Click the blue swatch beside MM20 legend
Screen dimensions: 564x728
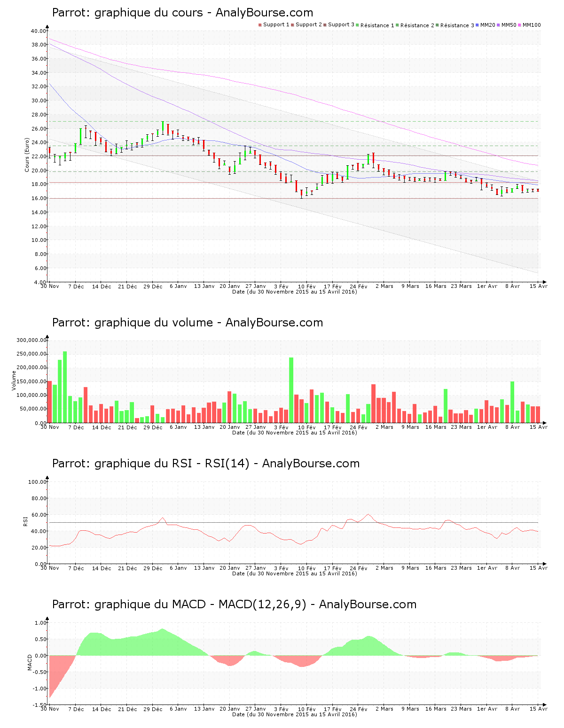coord(478,25)
